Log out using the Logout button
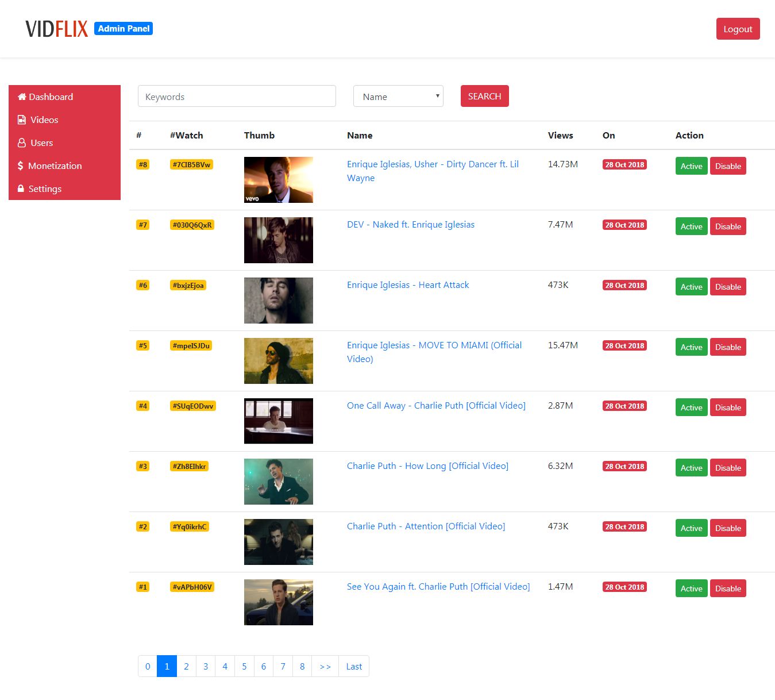This screenshot has width=775, height=700. pos(738,29)
